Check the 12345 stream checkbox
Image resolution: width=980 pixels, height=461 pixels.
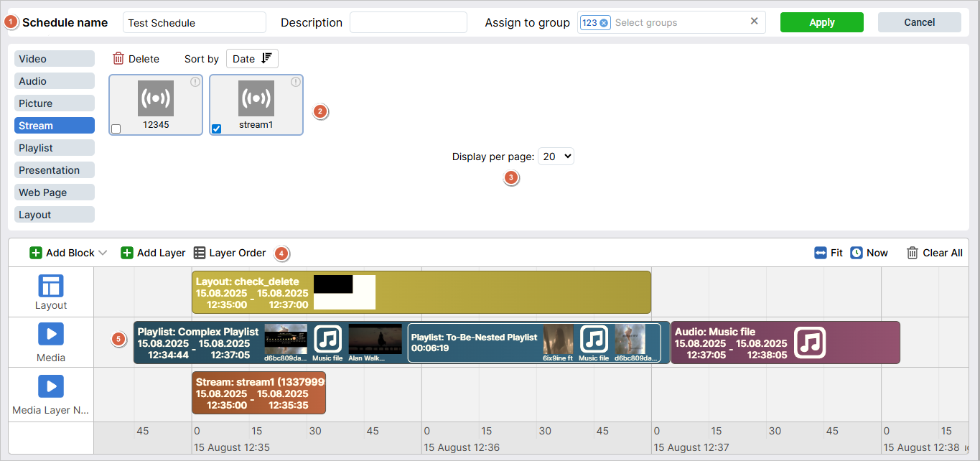tap(116, 129)
